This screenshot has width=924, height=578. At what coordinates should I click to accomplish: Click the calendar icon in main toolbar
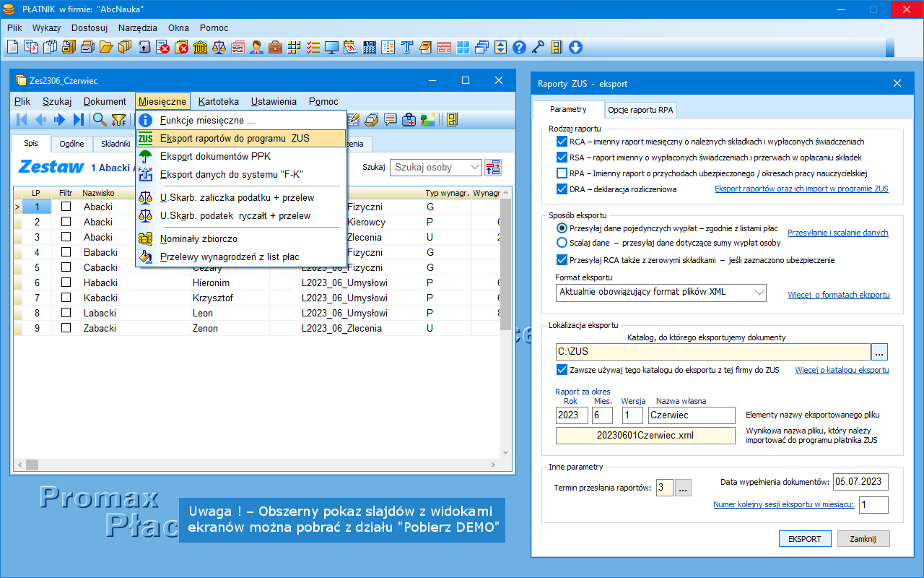click(x=350, y=48)
